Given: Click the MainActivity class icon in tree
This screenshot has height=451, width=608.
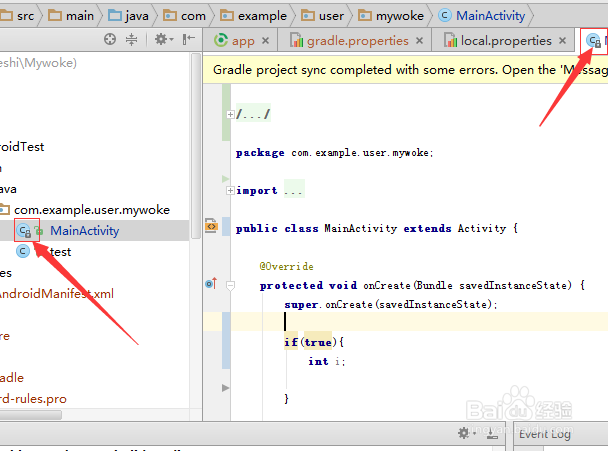Looking at the screenshot, I should (24, 231).
